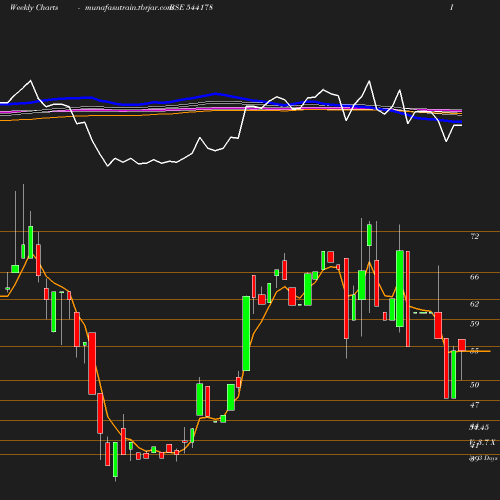This screenshot has height=500, width=500.
Task: Click the 'Weekly Charts' title text
Action: pyautogui.click(x=34, y=8)
